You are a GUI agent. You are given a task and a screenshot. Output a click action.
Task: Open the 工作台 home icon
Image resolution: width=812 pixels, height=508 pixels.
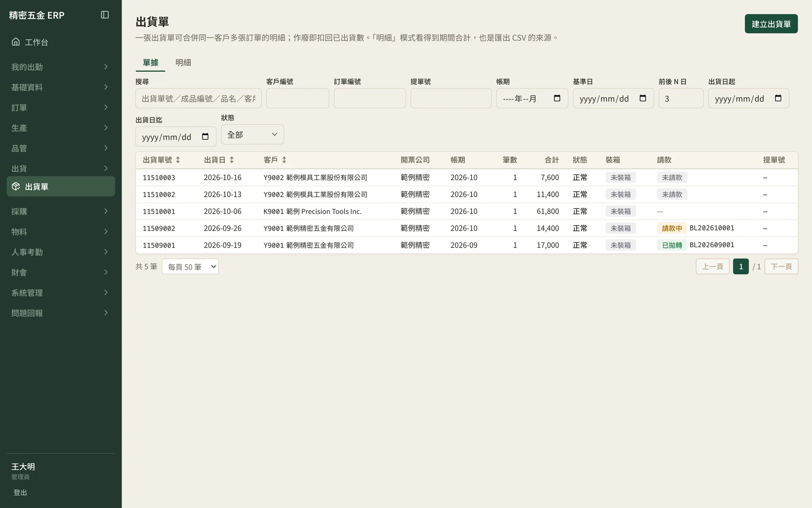(x=16, y=41)
